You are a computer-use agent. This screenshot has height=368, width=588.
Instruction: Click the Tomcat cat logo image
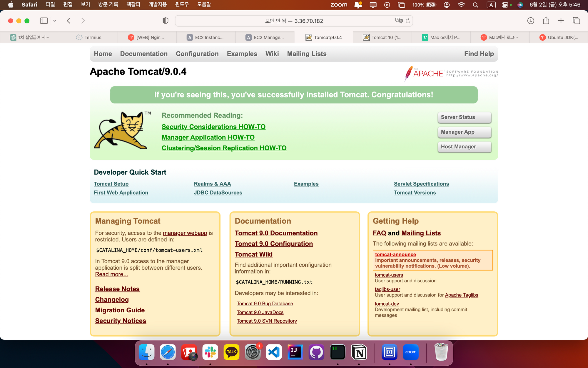123,130
